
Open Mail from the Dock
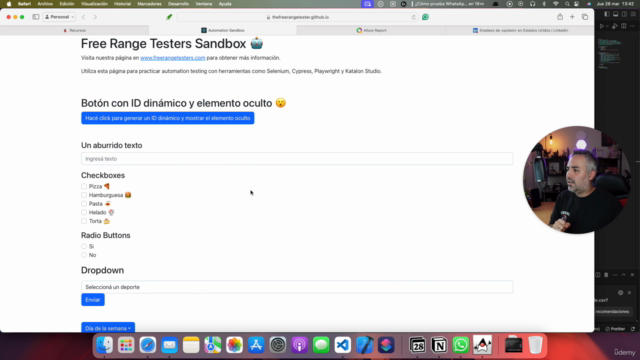point(169,345)
